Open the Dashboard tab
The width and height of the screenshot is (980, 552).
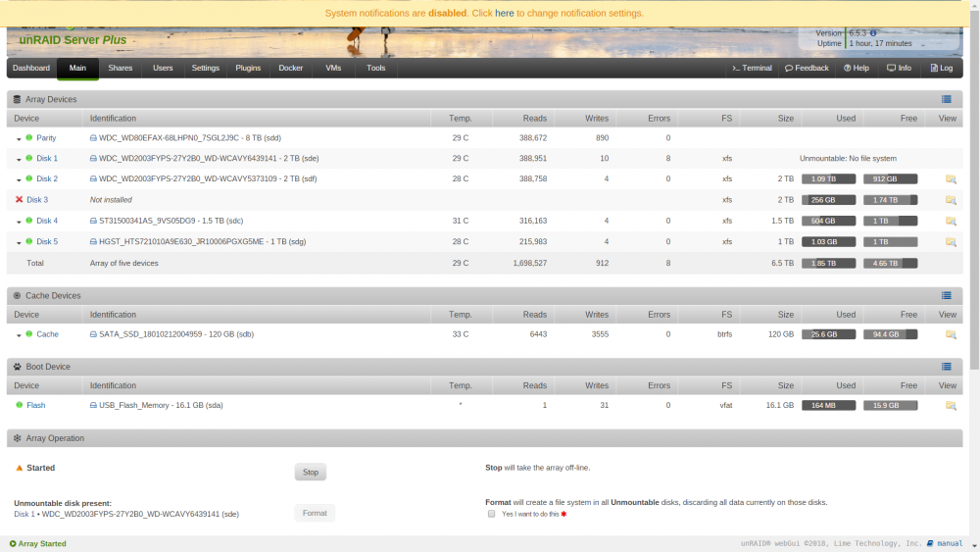pyautogui.click(x=31, y=68)
